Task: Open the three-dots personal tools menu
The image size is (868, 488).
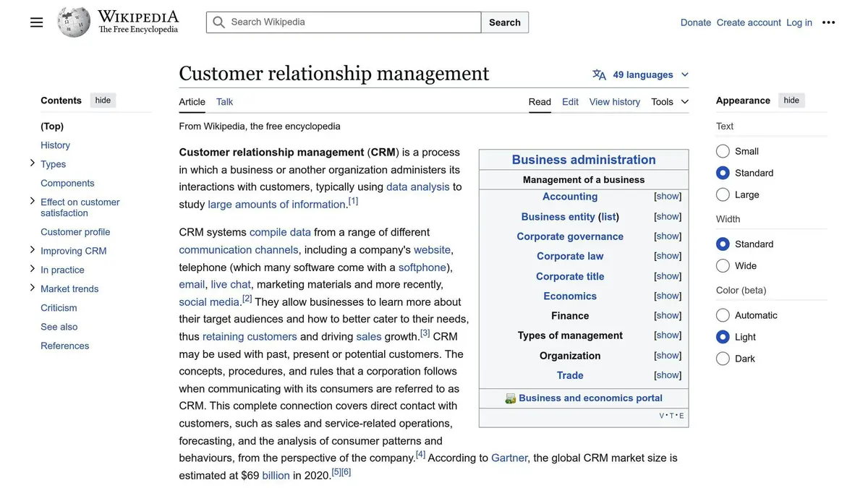Action: (829, 22)
